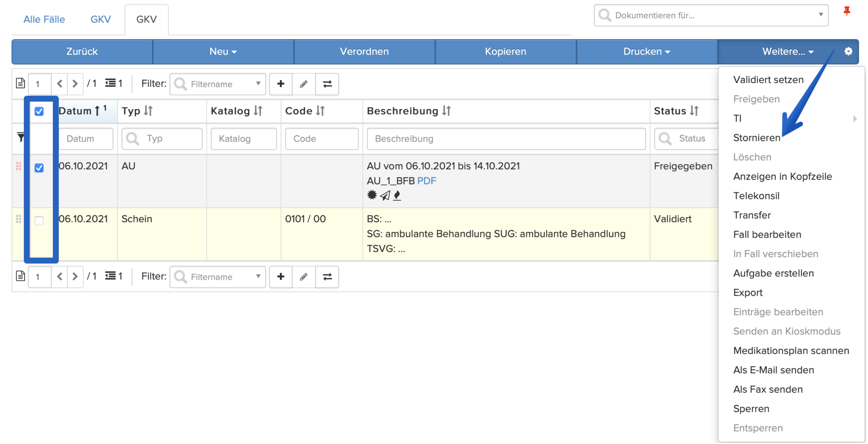868x444 pixels.
Task: Open the Status filter search field
Action: pos(686,139)
